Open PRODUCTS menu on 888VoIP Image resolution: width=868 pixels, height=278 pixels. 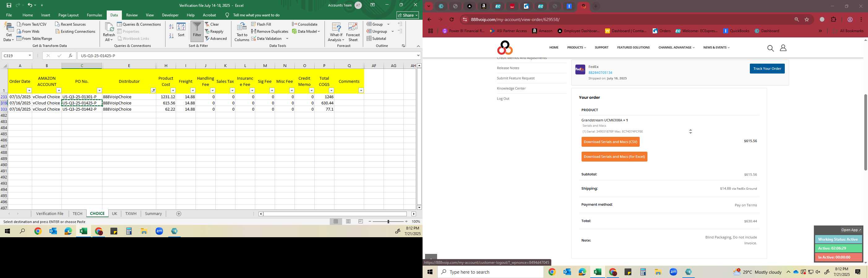[x=576, y=48]
